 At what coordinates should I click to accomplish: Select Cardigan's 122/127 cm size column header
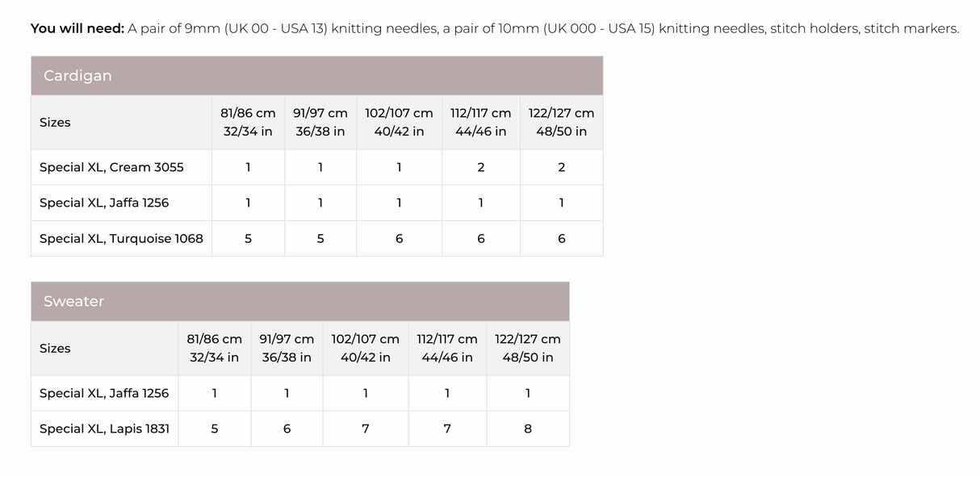(x=561, y=123)
